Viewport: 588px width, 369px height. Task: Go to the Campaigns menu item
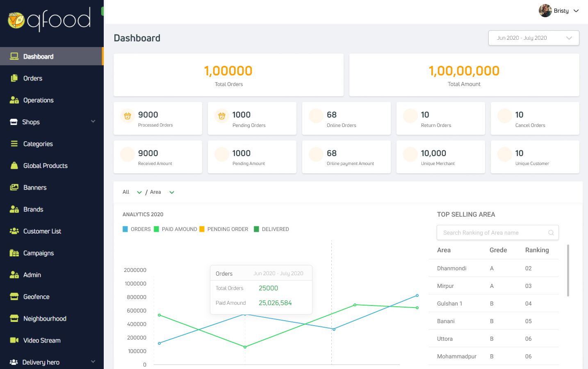38,253
